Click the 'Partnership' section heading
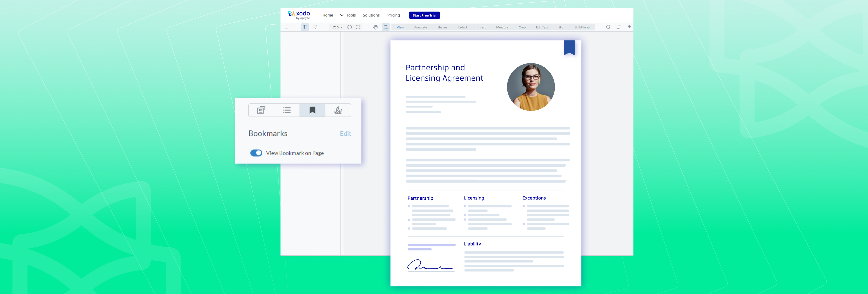Viewport: 868px width, 294px height. (x=420, y=198)
